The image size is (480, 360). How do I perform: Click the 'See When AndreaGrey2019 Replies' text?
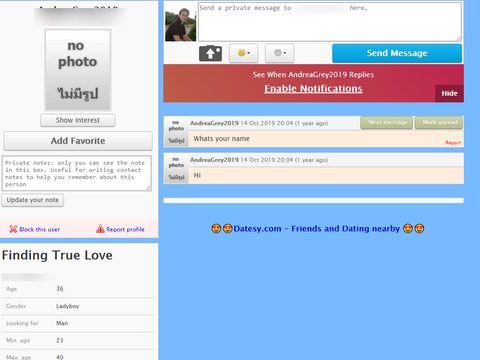[x=313, y=75]
